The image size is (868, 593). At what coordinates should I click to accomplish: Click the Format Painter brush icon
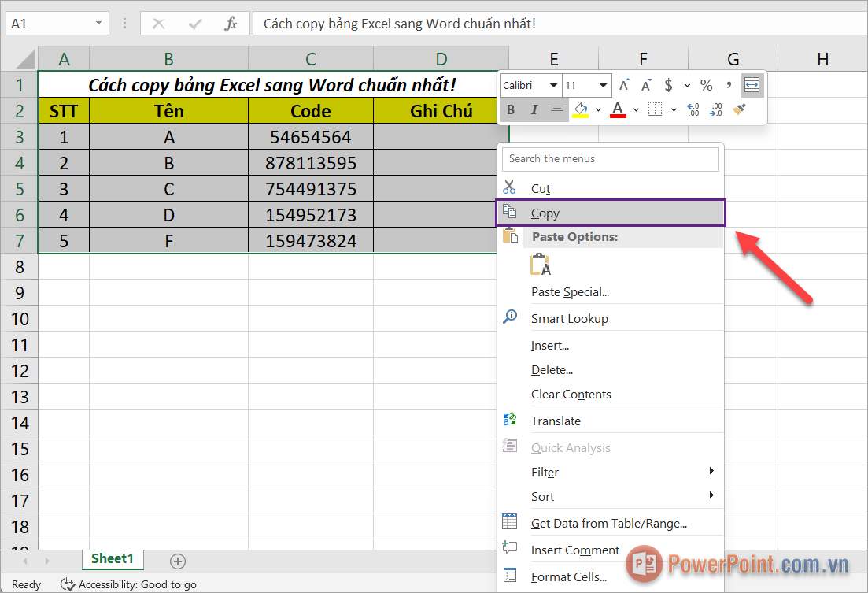[x=740, y=109]
